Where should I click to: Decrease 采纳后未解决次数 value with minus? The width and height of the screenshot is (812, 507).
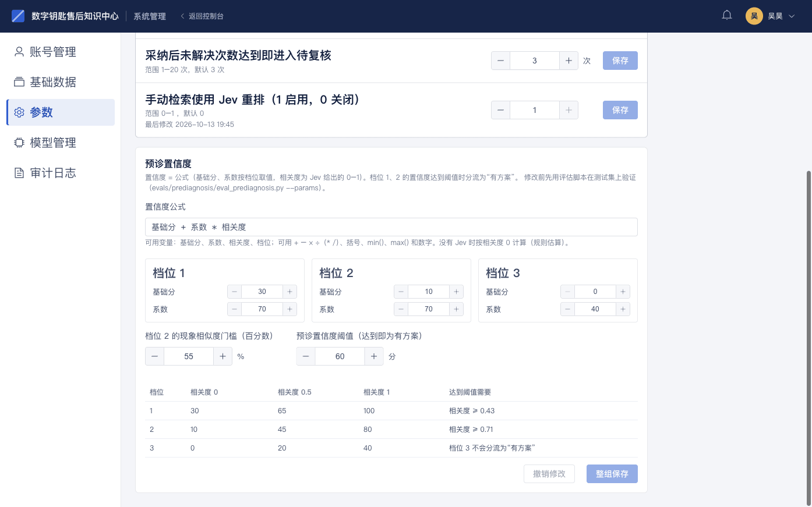(501, 61)
